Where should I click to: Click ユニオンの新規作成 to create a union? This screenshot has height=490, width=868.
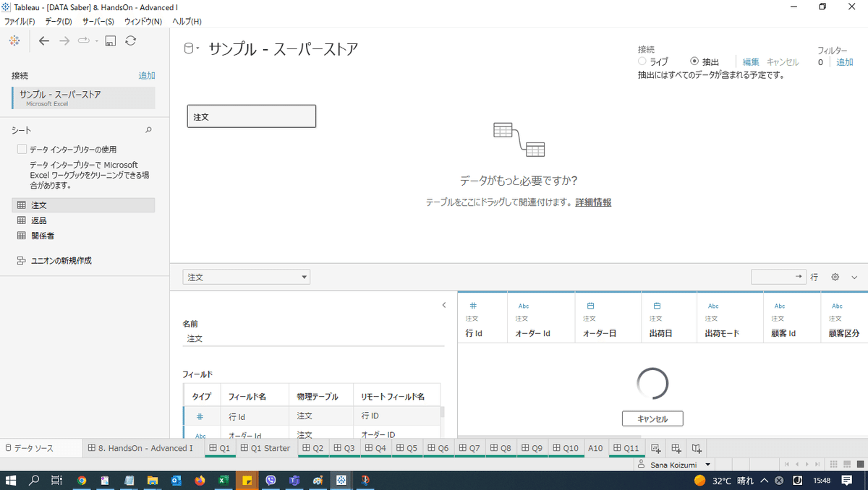54,260
